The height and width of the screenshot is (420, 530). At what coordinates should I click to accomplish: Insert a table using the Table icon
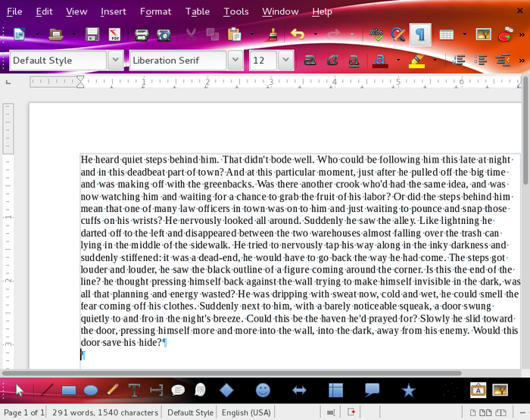[x=446, y=34]
